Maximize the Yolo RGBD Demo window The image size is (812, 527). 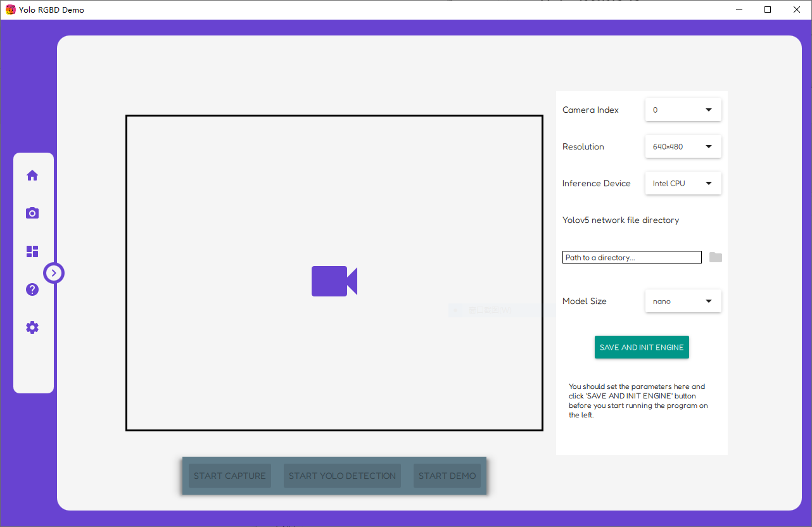(x=768, y=10)
